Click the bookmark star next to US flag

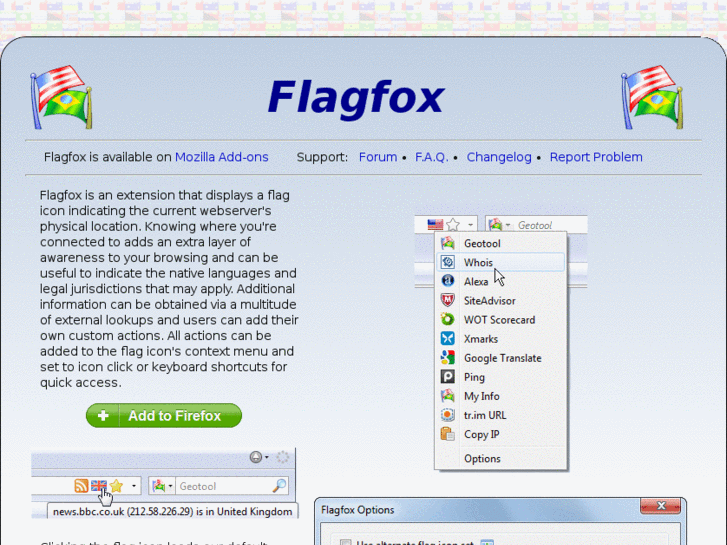coord(453,225)
